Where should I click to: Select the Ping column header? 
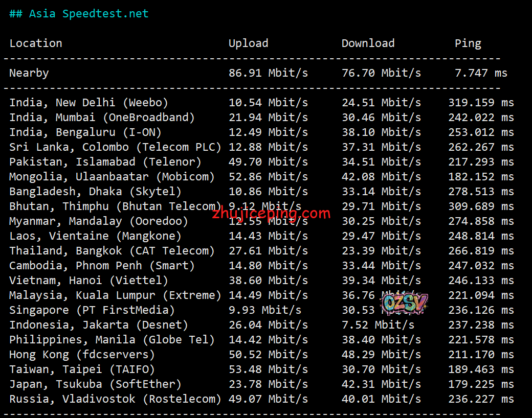pos(468,43)
